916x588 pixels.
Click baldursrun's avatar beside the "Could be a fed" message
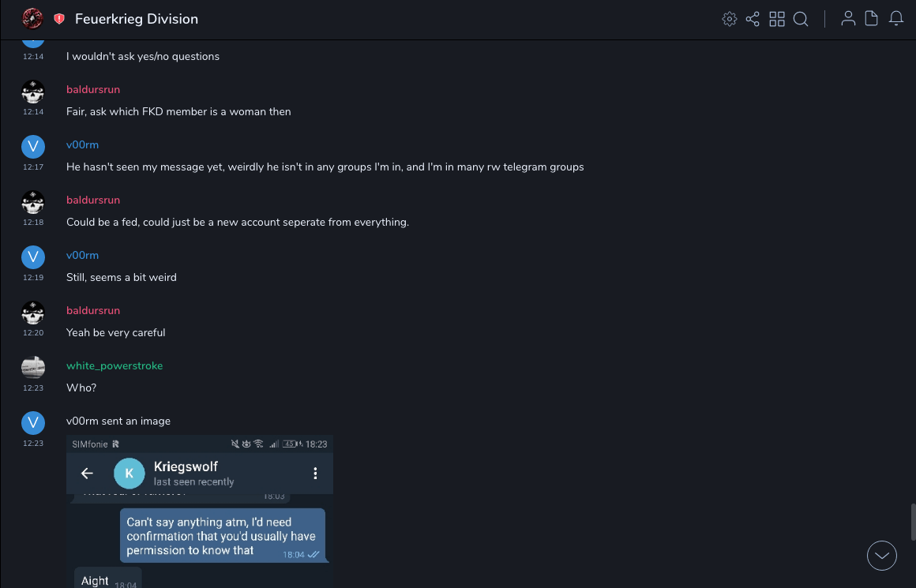point(32,202)
